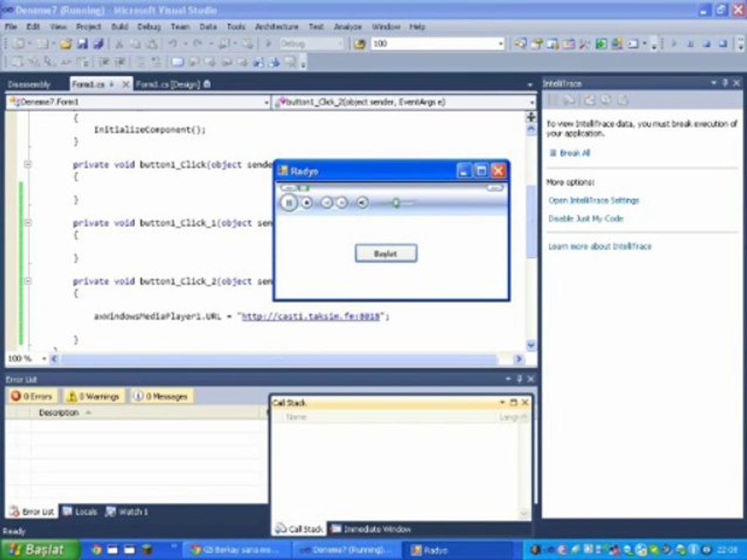Click the Open File folder icon
This screenshot has height=560, width=747.
coord(65,44)
